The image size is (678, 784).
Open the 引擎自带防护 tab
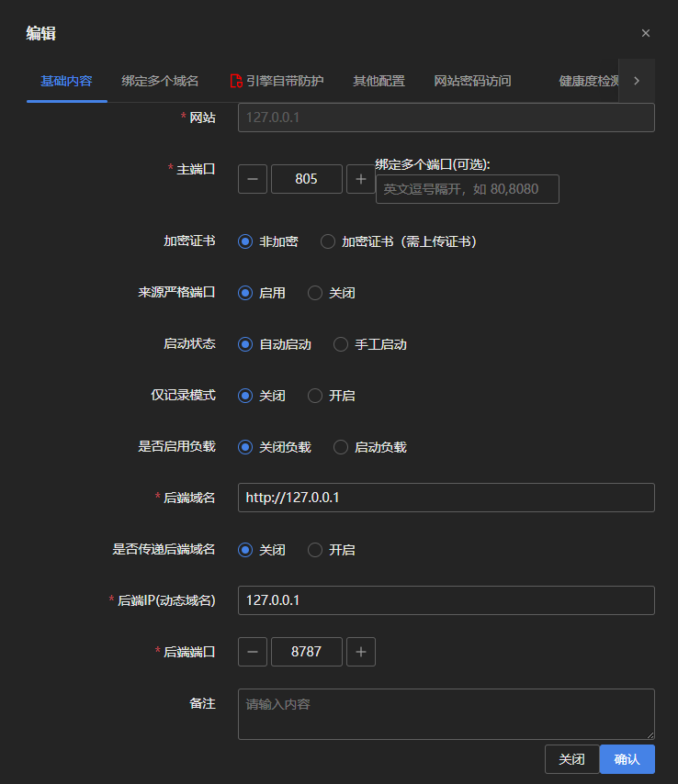pos(277,81)
